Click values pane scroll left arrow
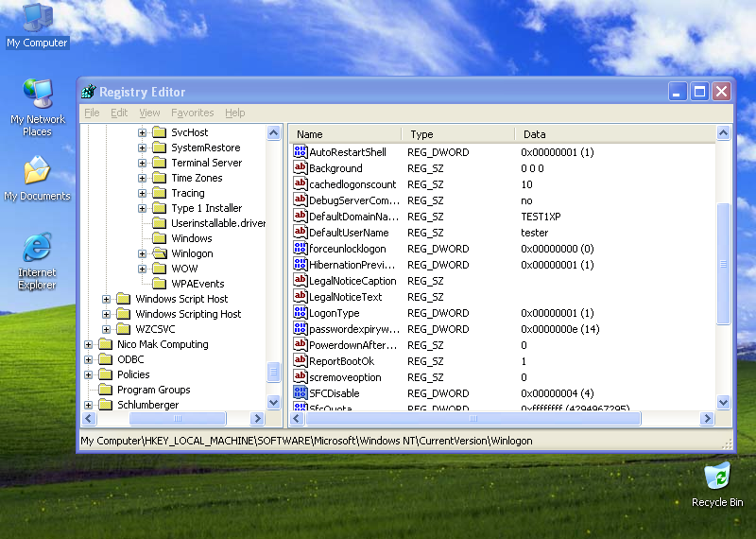The image size is (756, 539). tap(297, 418)
